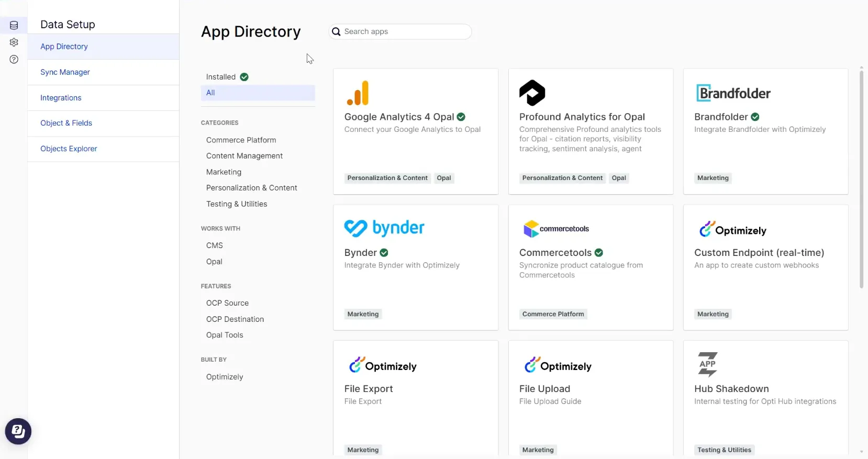Open Objects Explorer in sidebar

pyautogui.click(x=103, y=149)
